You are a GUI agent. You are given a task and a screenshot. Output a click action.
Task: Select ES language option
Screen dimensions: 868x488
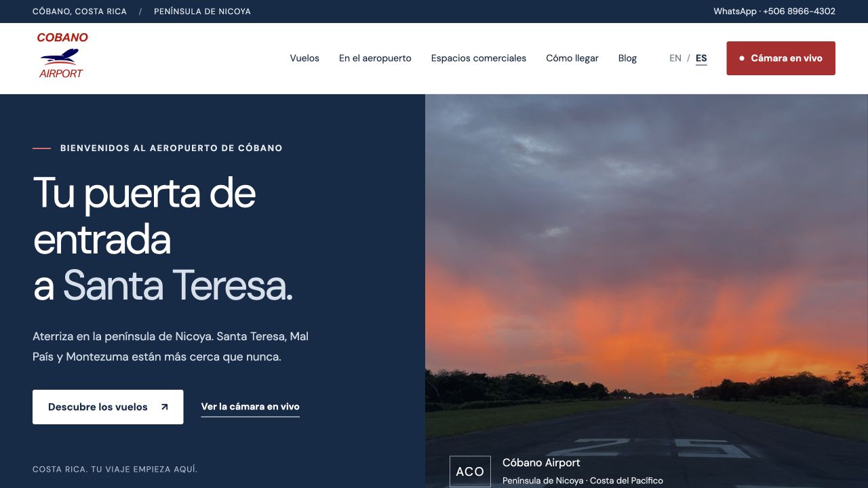tap(701, 58)
